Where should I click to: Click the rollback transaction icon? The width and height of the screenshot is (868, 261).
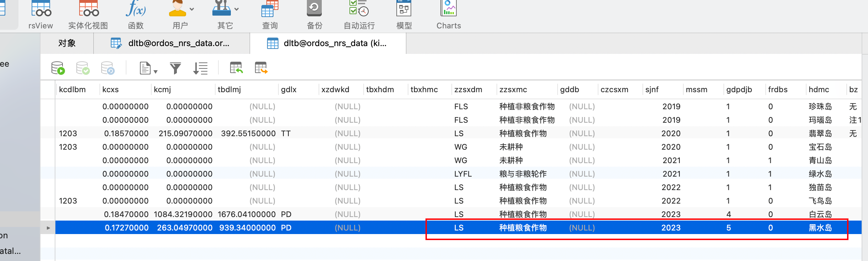pos(108,68)
